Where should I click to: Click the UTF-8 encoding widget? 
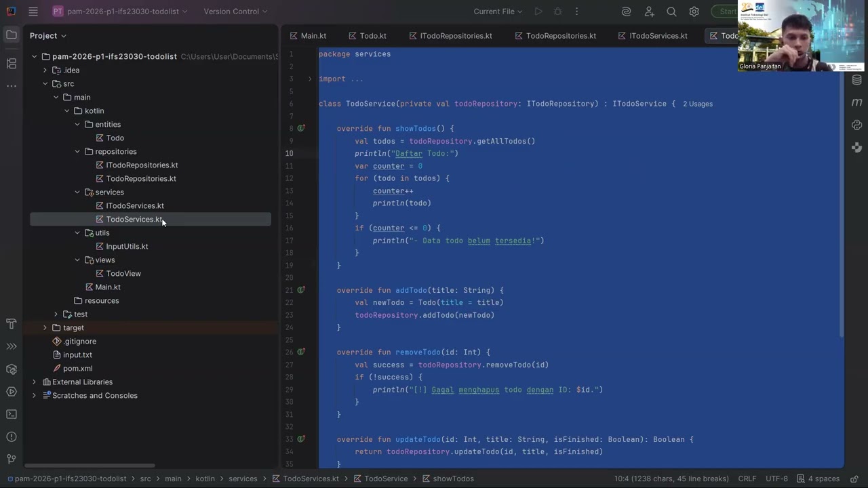[x=776, y=479]
